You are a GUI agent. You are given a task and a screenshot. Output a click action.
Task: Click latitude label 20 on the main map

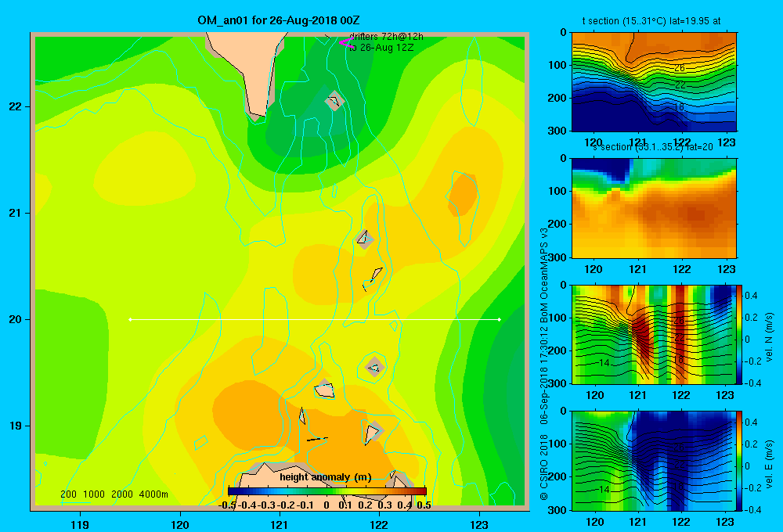pyautogui.click(x=15, y=319)
